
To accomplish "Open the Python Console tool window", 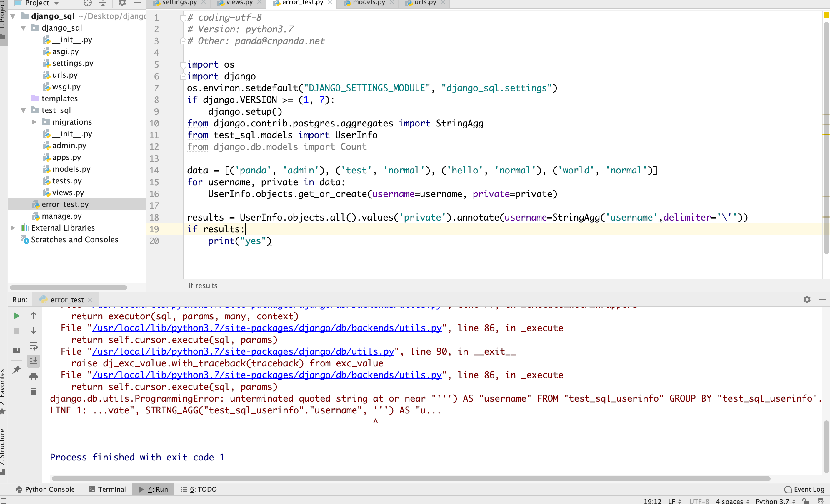I will [46, 489].
